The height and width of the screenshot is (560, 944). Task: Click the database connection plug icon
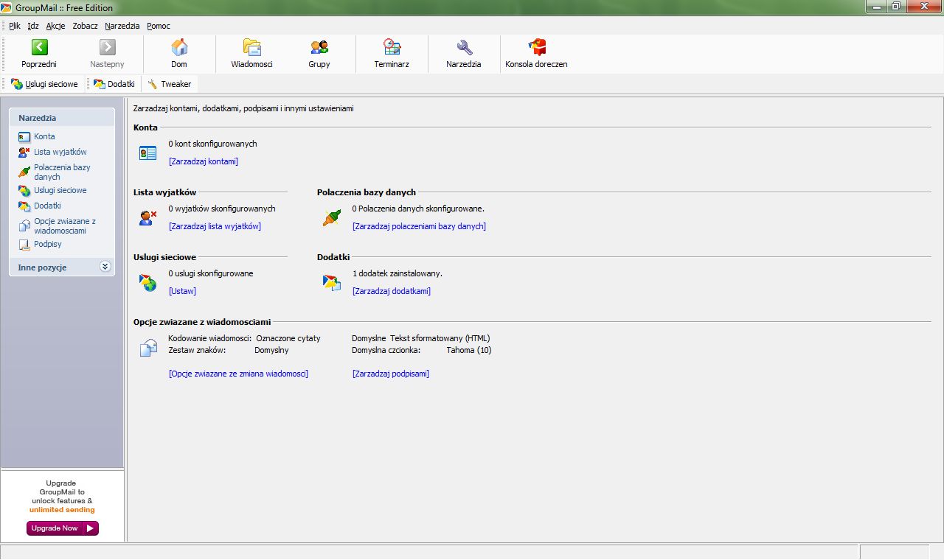[332, 218]
